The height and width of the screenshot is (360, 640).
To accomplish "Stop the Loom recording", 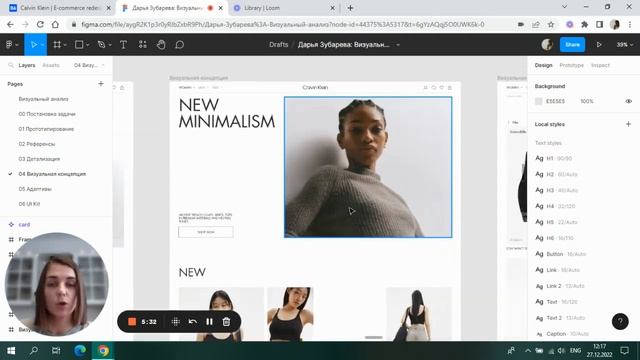I will [x=132, y=322].
